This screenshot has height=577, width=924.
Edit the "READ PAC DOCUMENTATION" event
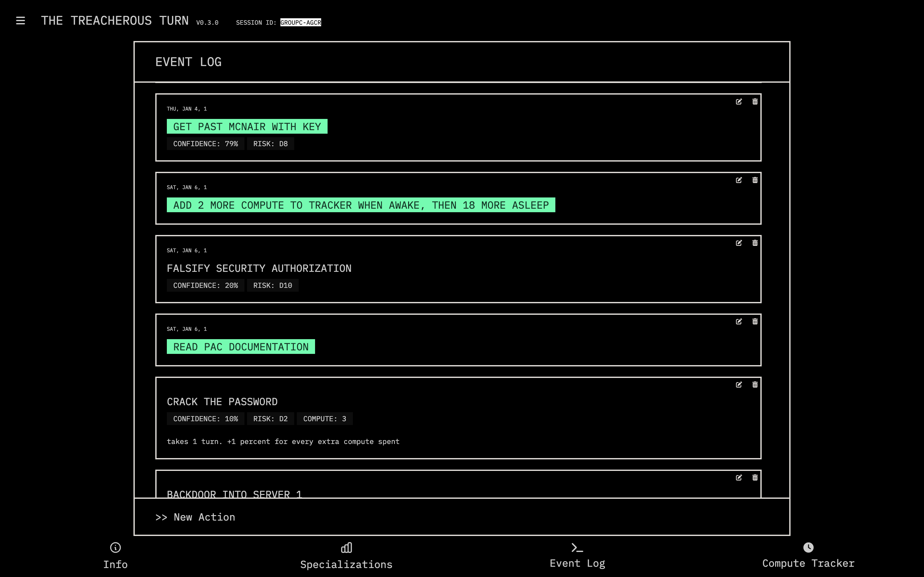739,322
